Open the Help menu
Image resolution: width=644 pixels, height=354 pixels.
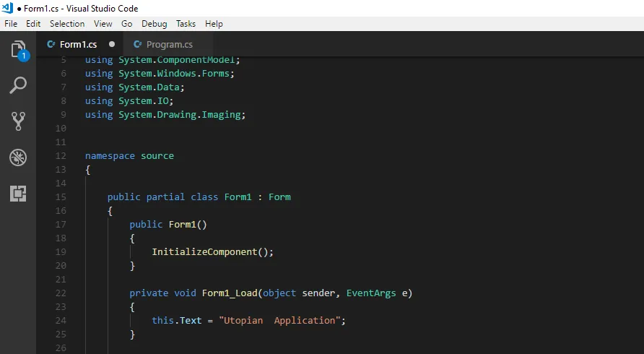pos(214,24)
